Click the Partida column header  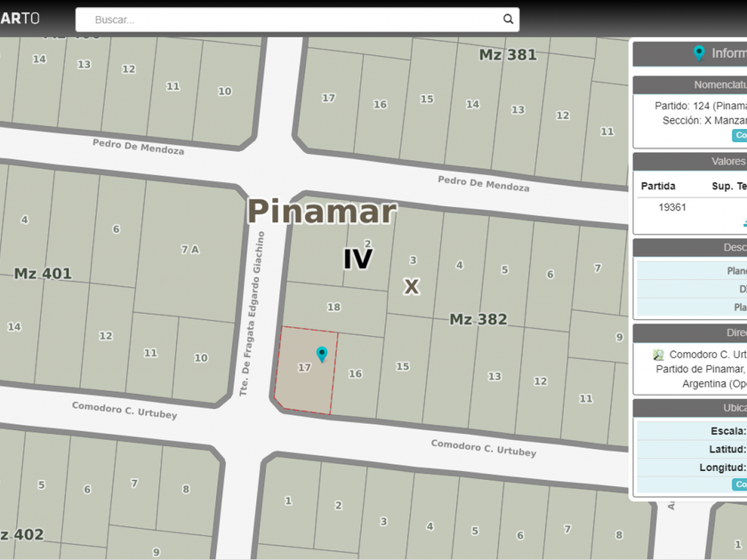(658, 186)
